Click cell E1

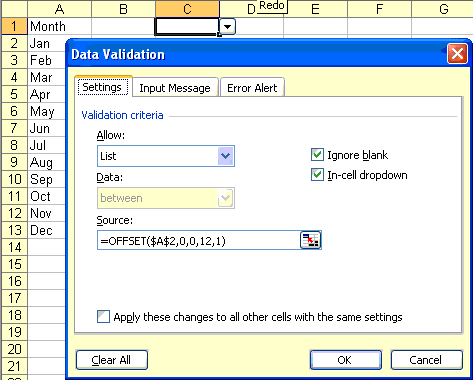(x=315, y=26)
